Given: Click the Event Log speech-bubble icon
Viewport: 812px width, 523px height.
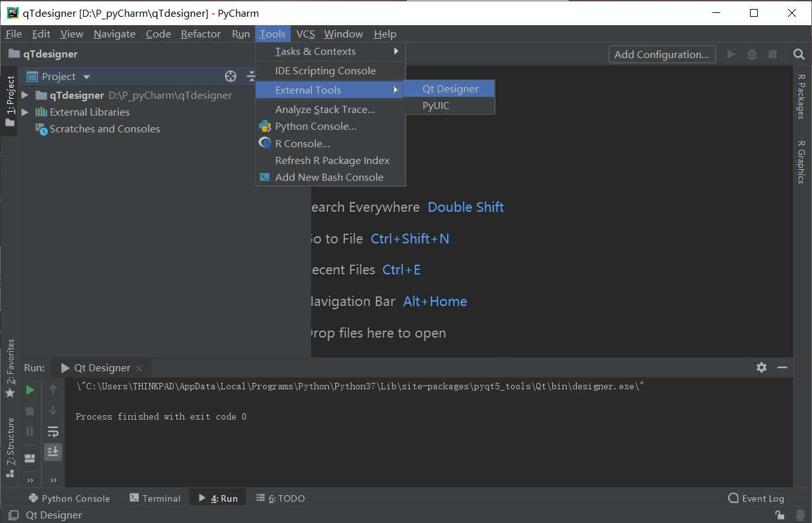Looking at the screenshot, I should 733,498.
